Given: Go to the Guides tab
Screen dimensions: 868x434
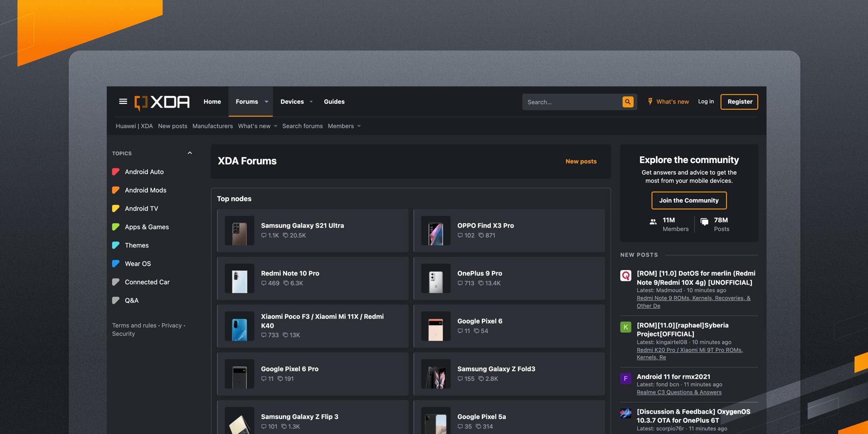Looking at the screenshot, I should tap(334, 102).
